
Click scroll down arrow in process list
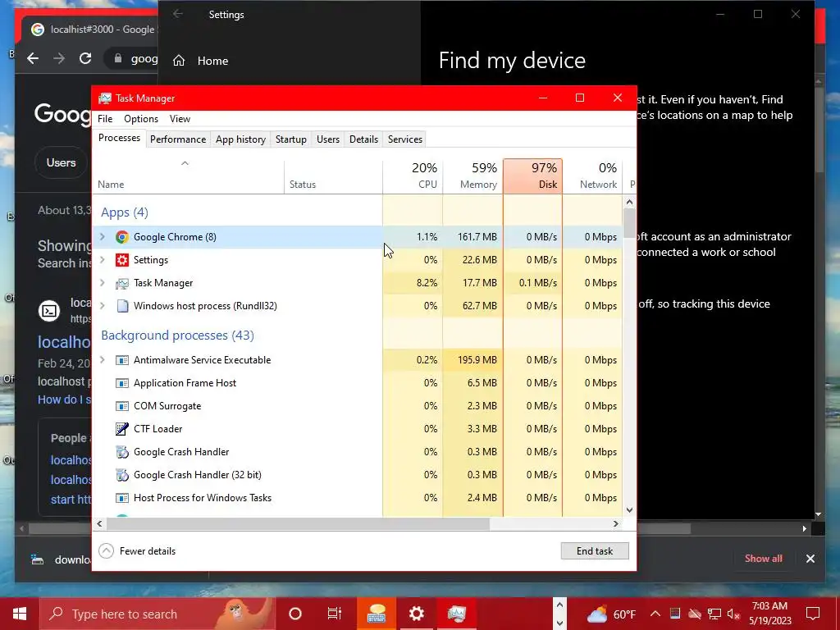click(x=629, y=510)
